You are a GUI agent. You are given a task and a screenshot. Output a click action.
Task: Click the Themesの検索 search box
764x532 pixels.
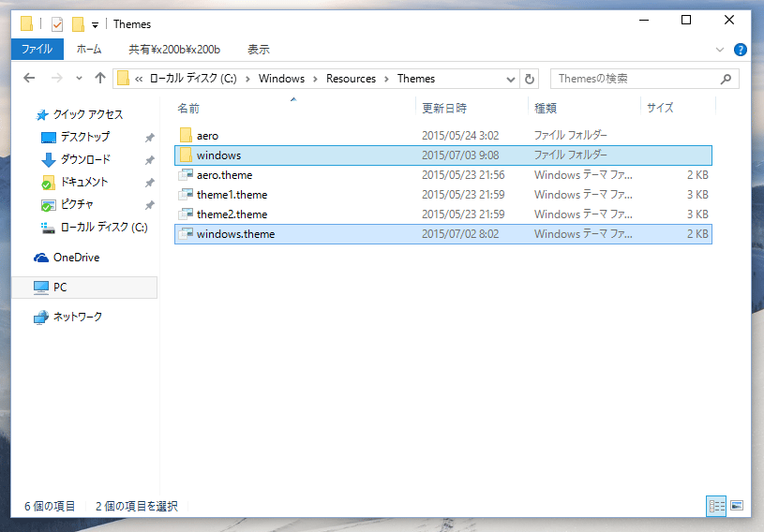(645, 79)
